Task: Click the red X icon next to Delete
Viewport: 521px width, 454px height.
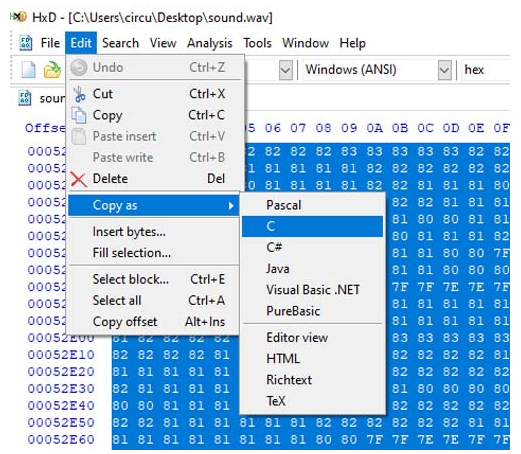Action: click(79, 179)
